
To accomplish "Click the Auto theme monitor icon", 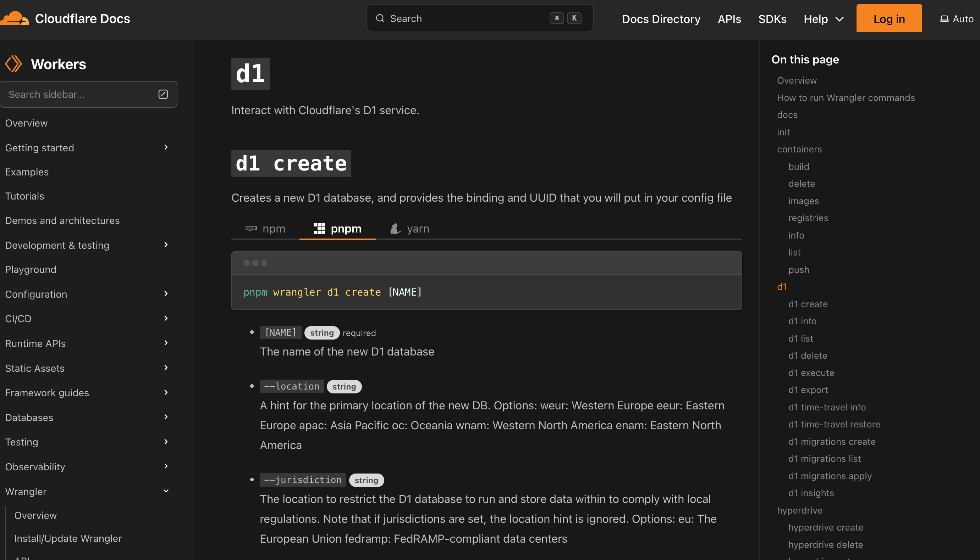I will click(x=944, y=19).
